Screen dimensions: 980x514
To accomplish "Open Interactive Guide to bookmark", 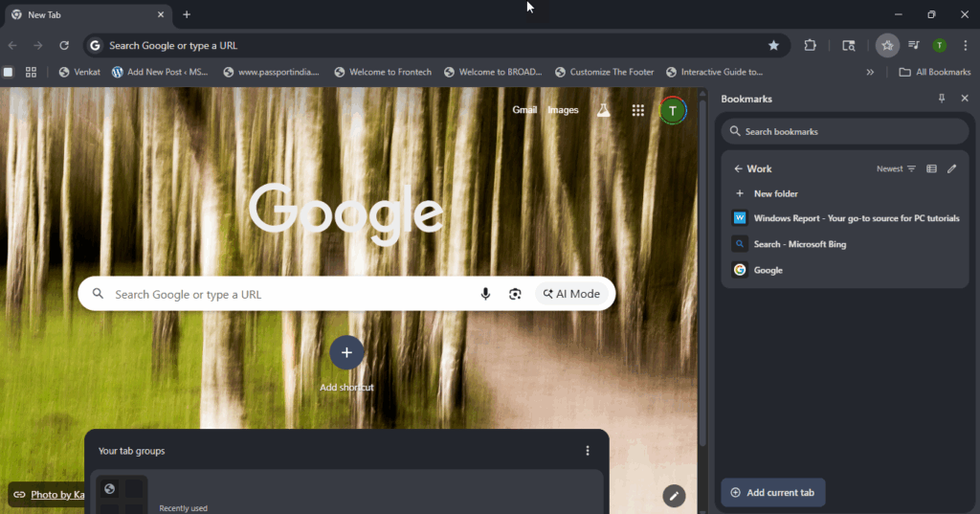I will (x=714, y=72).
